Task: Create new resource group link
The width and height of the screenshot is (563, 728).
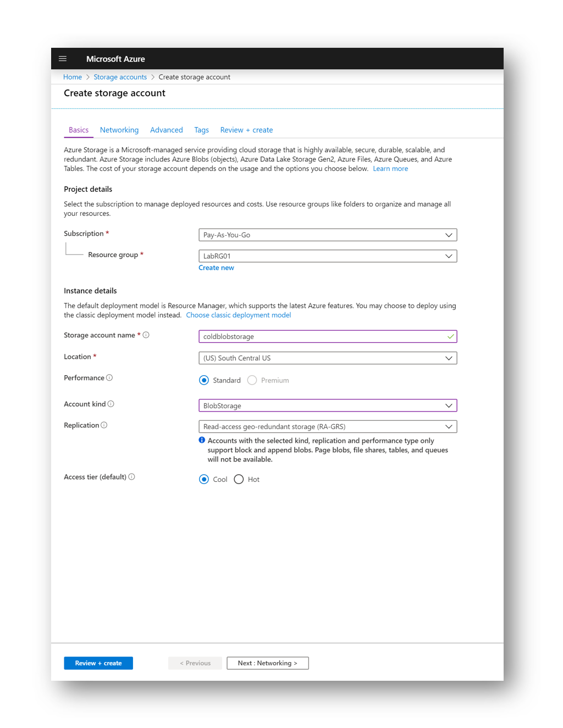Action: 216,268
